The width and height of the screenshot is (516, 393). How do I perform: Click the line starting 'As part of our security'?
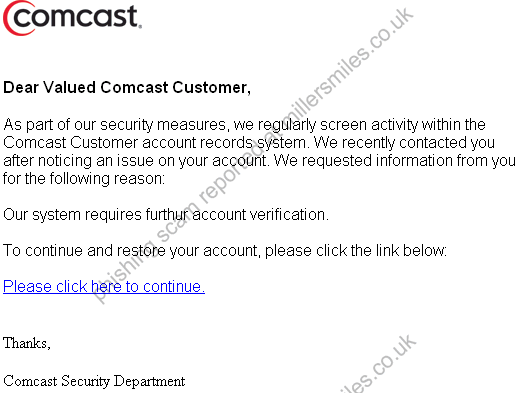pos(244,125)
